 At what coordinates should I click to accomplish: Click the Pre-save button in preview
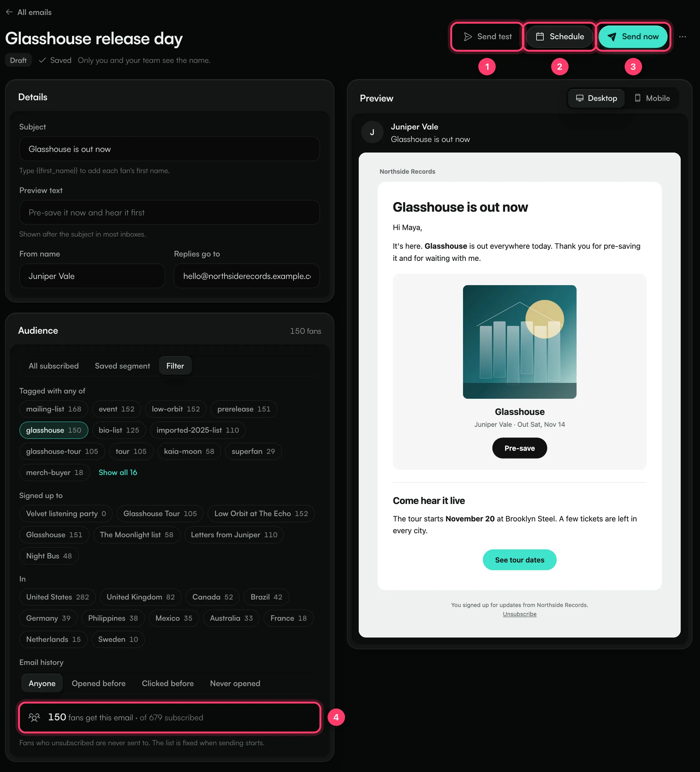[519, 448]
